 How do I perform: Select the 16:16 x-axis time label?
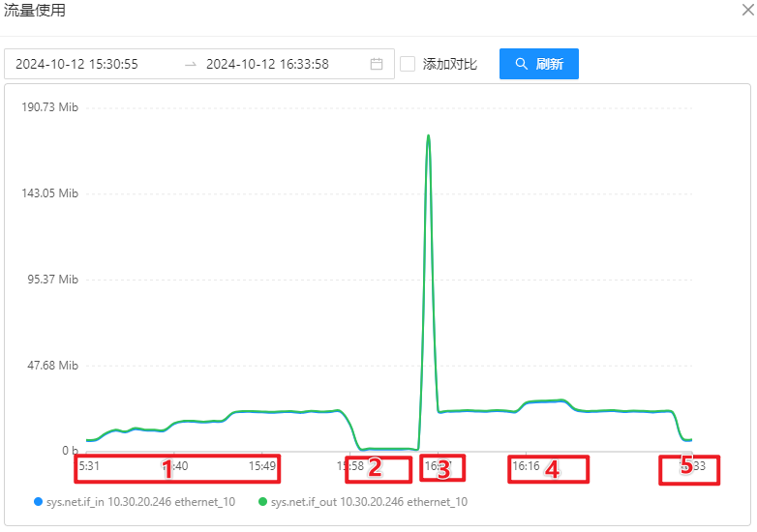click(526, 466)
